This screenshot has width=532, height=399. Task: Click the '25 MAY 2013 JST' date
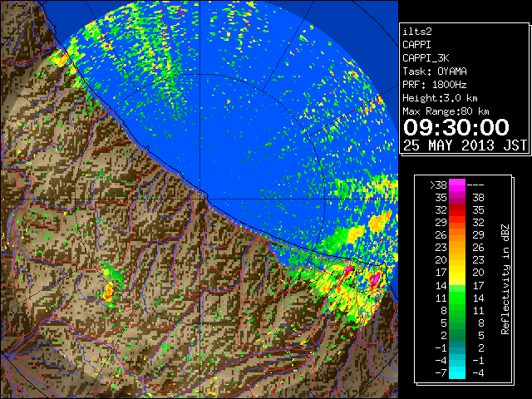click(x=465, y=145)
